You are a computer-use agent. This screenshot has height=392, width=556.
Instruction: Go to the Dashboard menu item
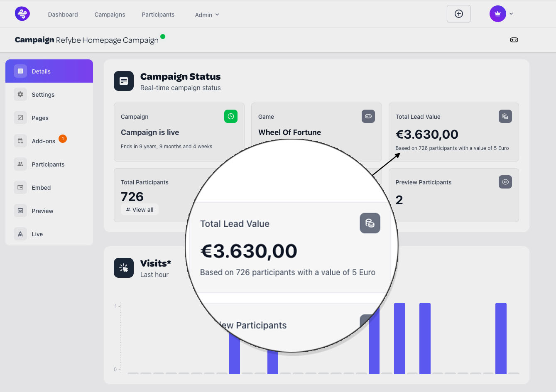coord(63,14)
